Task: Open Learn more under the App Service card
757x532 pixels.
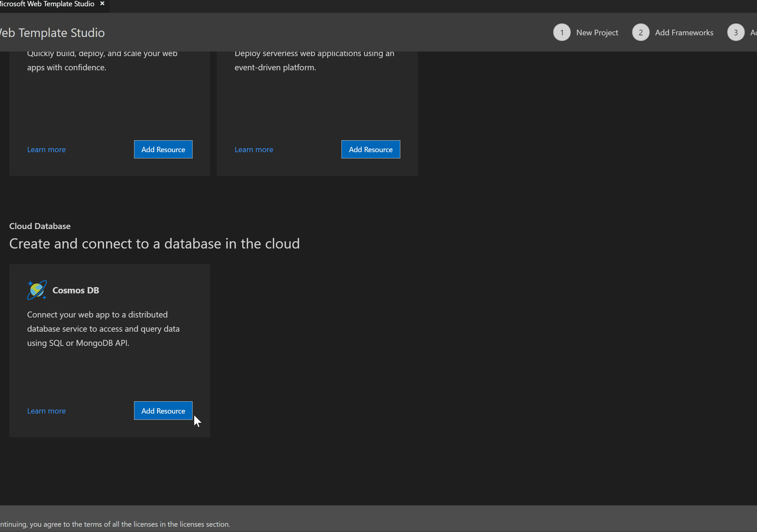Action: tap(46, 149)
